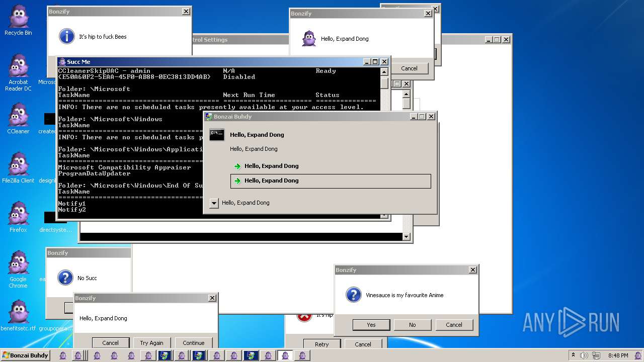Open the CCleaner desktop shortcut
644x362 pixels.
18,119
